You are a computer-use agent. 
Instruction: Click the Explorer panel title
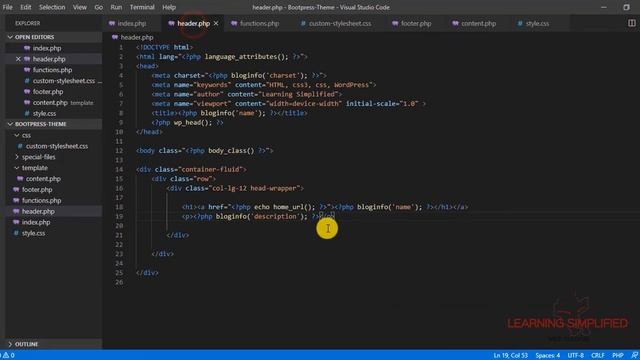click(28, 24)
